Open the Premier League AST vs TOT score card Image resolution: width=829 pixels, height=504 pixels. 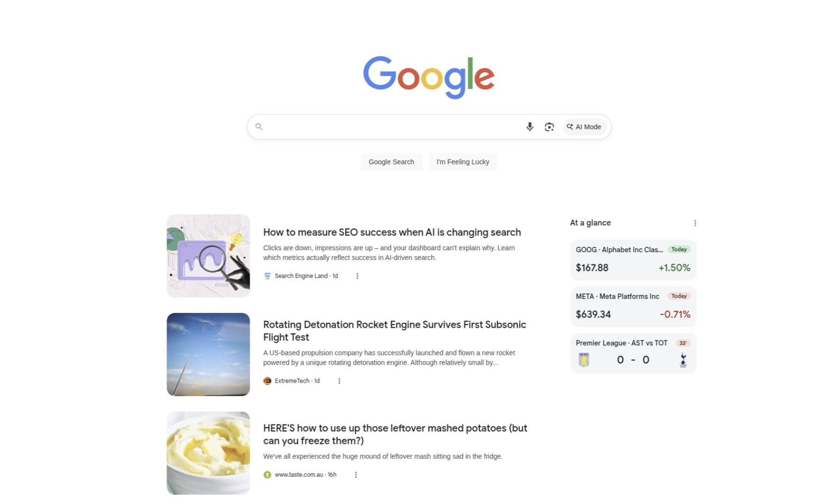(633, 353)
